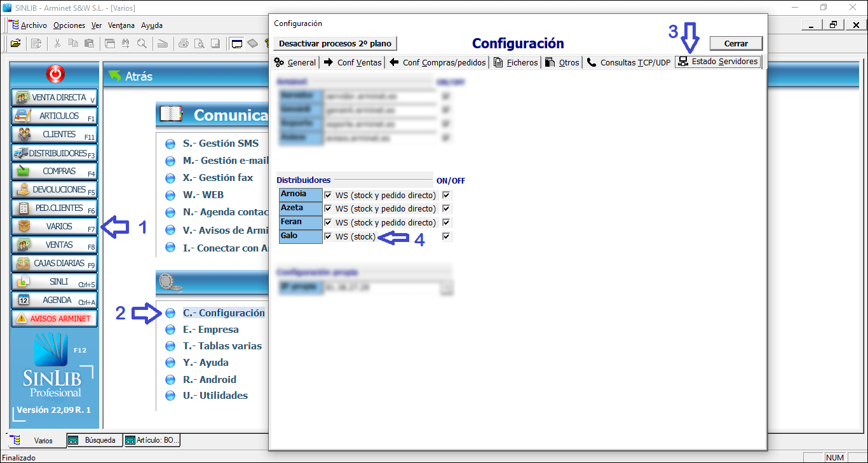Open R.- Android entry

(209, 379)
